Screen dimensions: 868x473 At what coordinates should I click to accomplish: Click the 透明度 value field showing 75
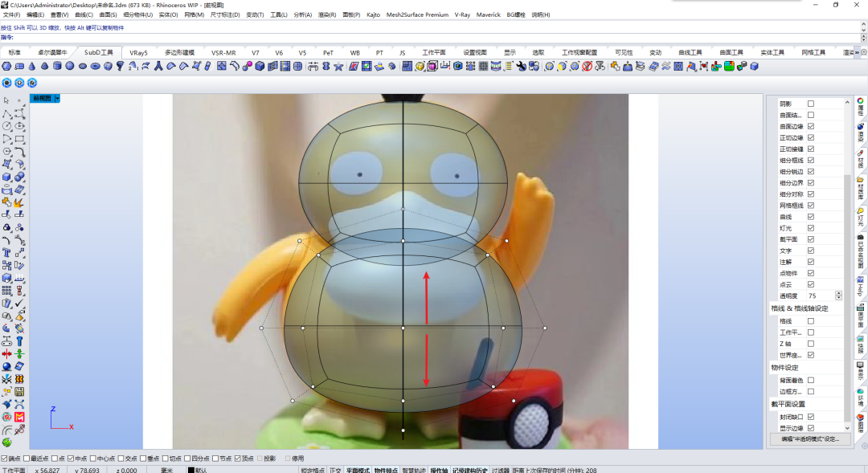(821, 296)
